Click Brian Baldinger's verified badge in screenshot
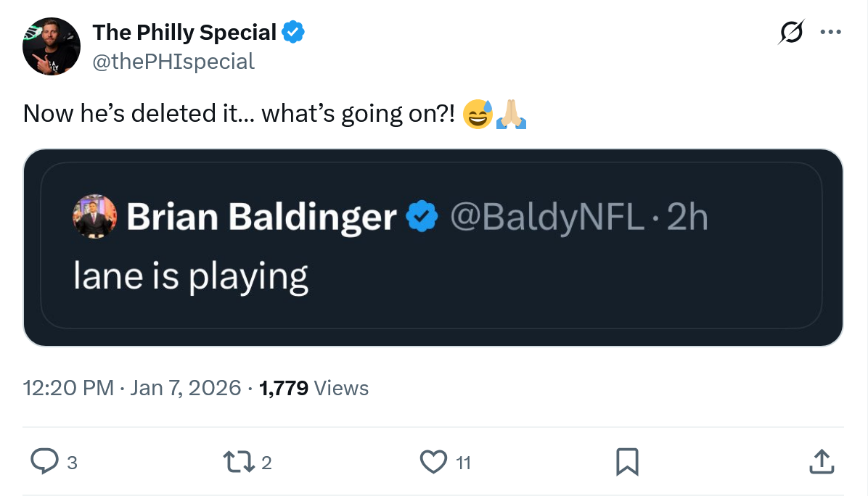This screenshot has width=868, height=496. tap(422, 217)
